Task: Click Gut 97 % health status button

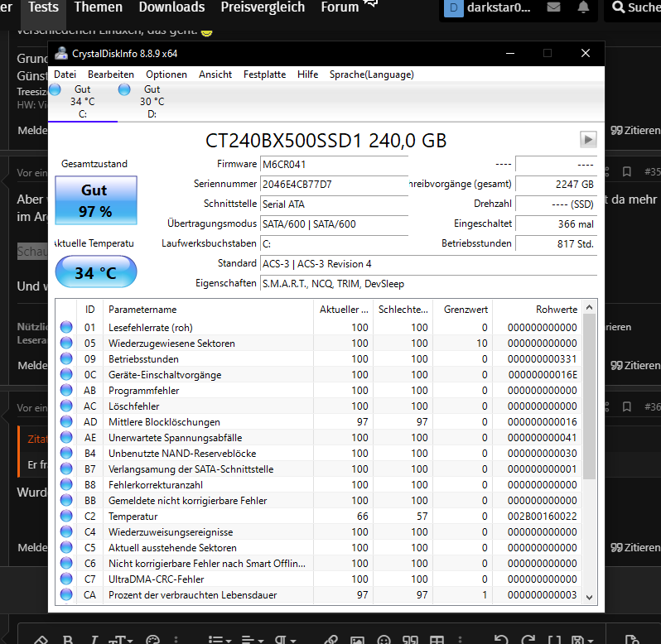Action: pos(96,200)
